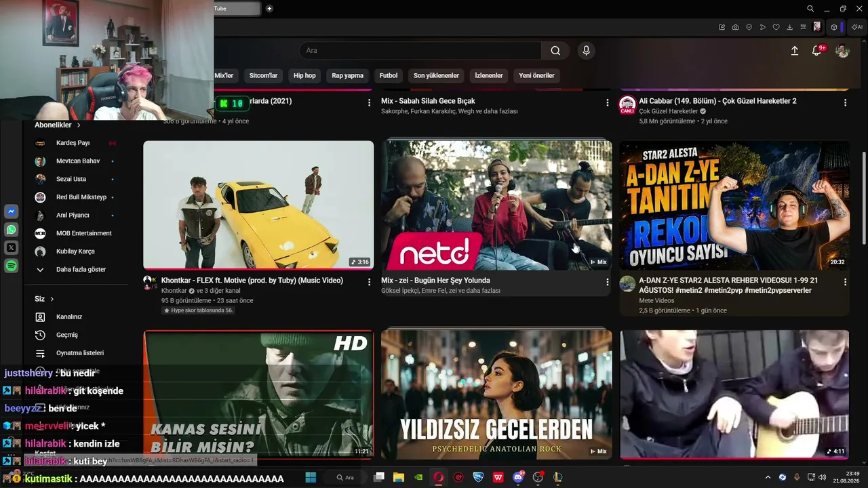868x488 pixels.
Task: Open Opera easy setup sliders icon
Action: point(804,27)
